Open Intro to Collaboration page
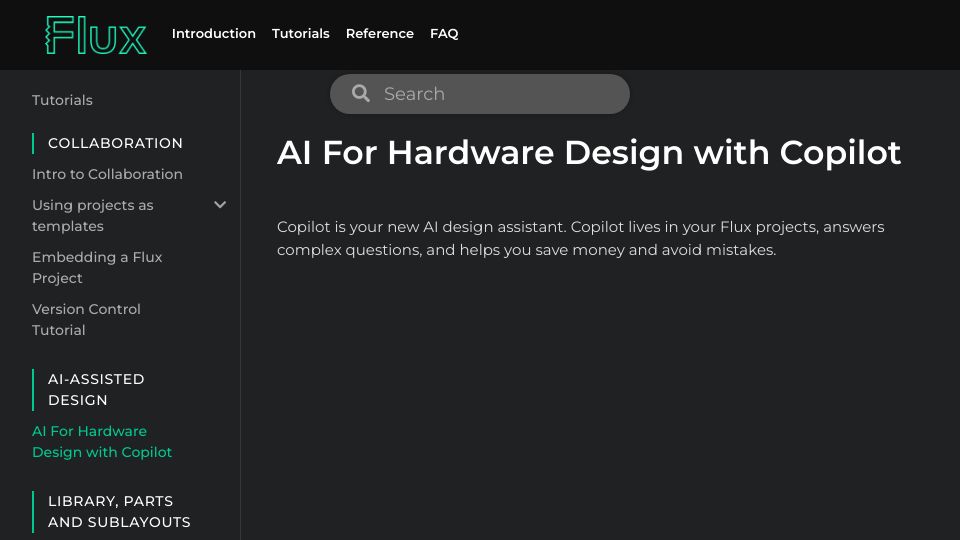The image size is (960, 540). (x=107, y=174)
